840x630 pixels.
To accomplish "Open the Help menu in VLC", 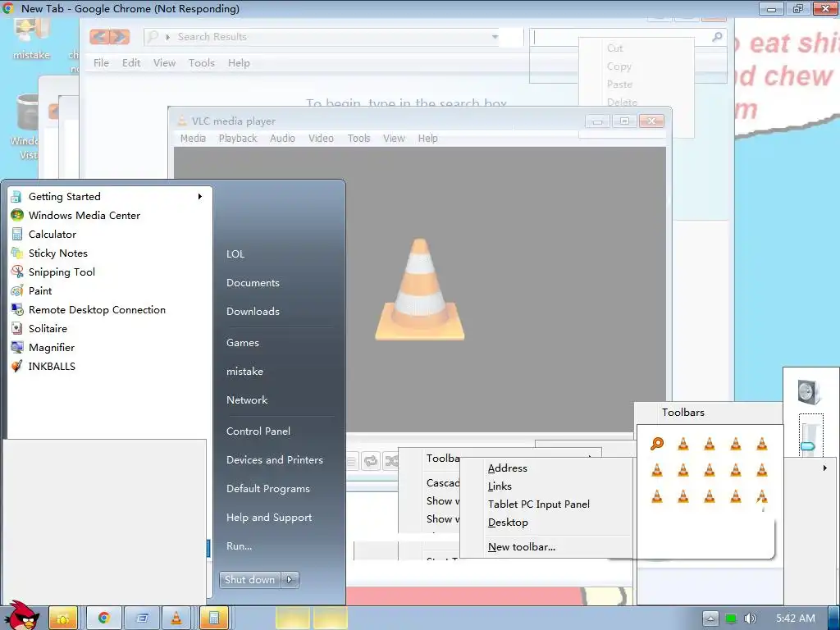I will [x=427, y=138].
